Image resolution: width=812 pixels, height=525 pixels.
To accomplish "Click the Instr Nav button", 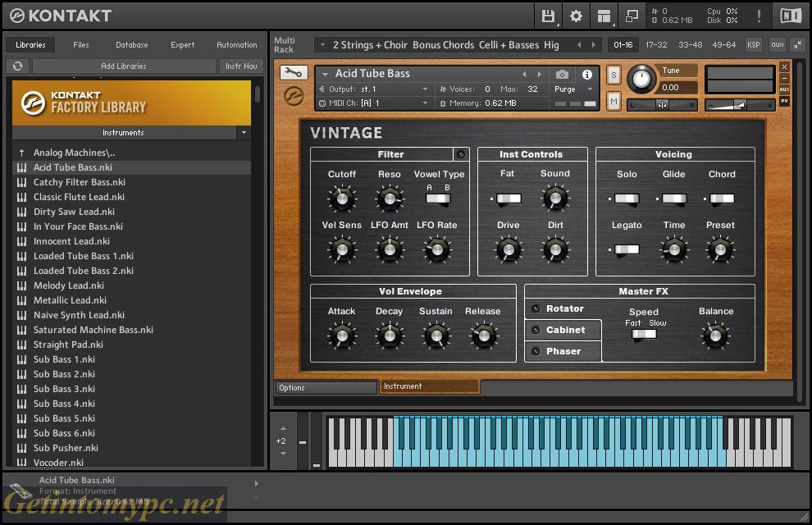I will click(241, 66).
